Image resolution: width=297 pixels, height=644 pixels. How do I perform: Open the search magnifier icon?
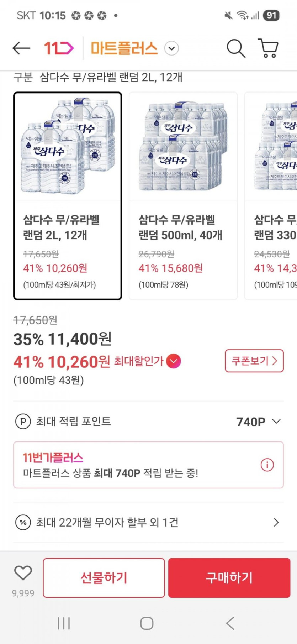(x=236, y=48)
